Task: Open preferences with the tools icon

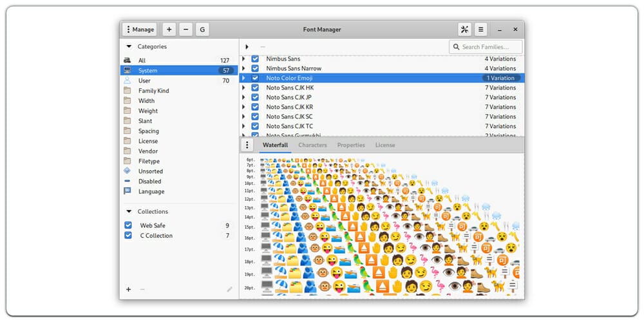Action: click(x=464, y=30)
